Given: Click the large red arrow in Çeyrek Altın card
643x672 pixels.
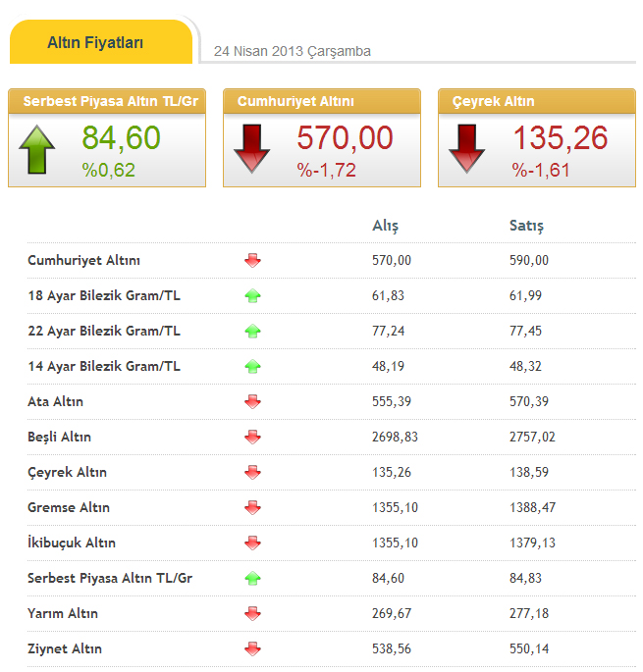Looking at the screenshot, I should pos(466,150).
